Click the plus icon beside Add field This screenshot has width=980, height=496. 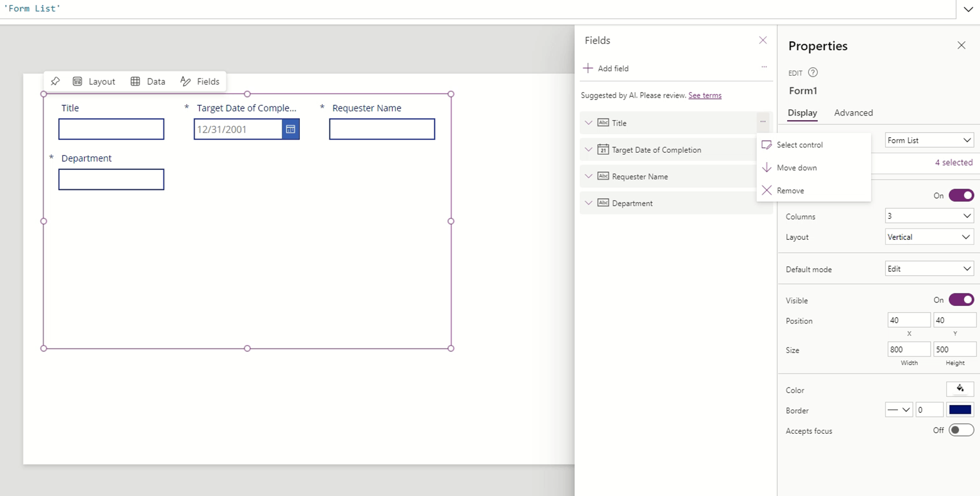(x=588, y=68)
